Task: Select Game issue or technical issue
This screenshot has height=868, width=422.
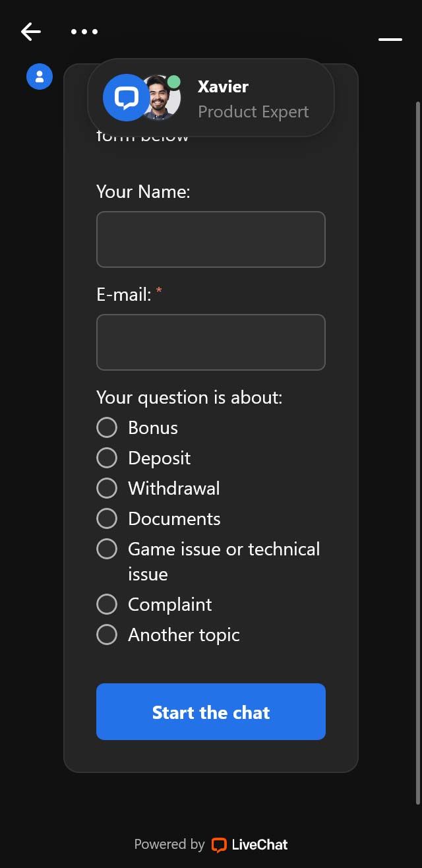Action: click(x=107, y=549)
